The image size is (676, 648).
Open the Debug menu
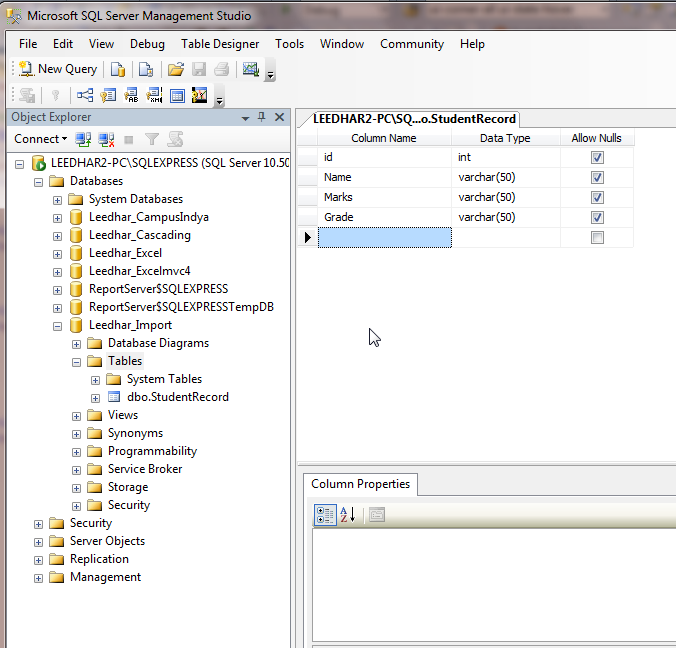pos(147,44)
